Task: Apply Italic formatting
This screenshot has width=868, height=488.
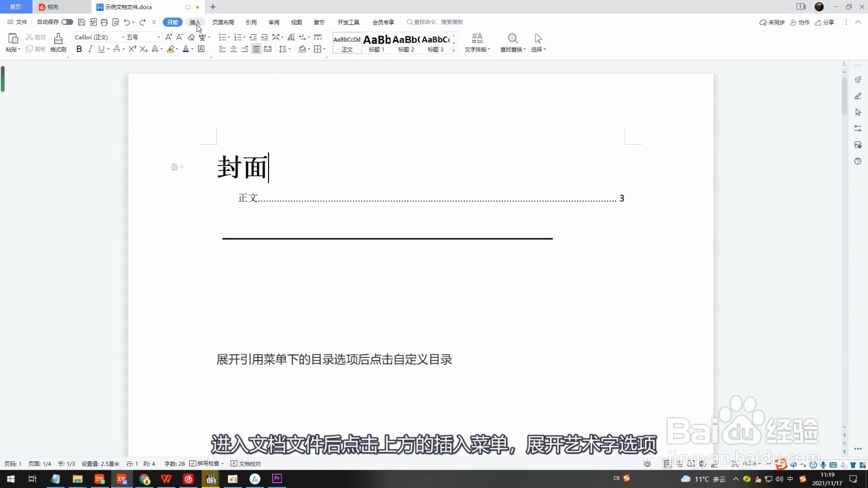Action: pos(90,49)
